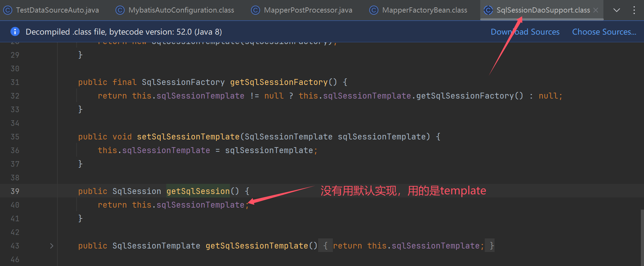The height and width of the screenshot is (266, 644).
Task: Click highlighted getSqlSession method name
Action: point(198,191)
